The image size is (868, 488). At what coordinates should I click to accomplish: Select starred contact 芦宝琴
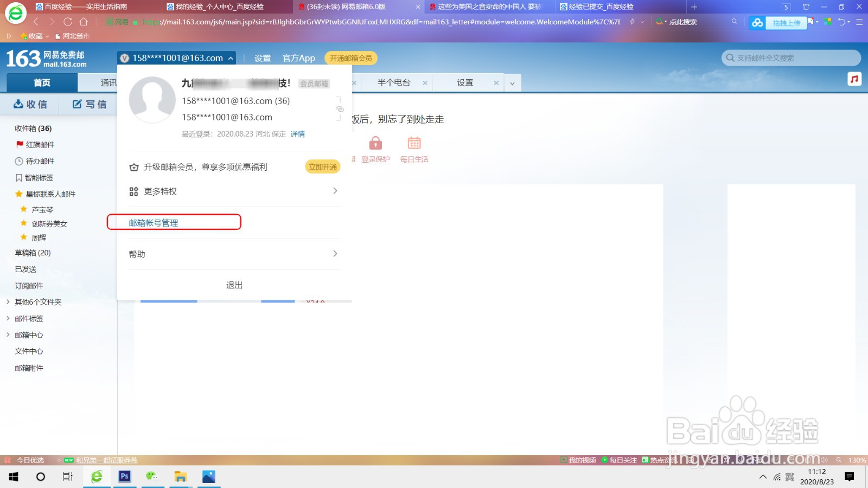coord(42,210)
